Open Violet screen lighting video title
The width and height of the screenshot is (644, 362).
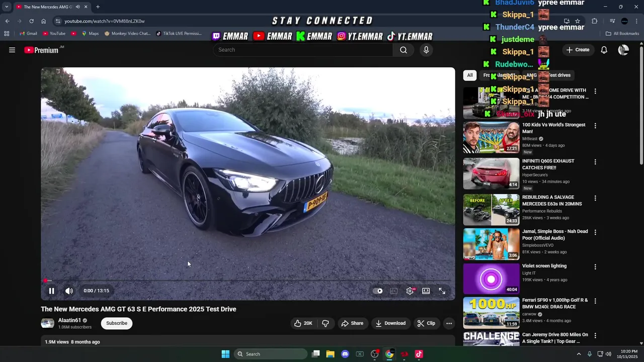point(544,266)
